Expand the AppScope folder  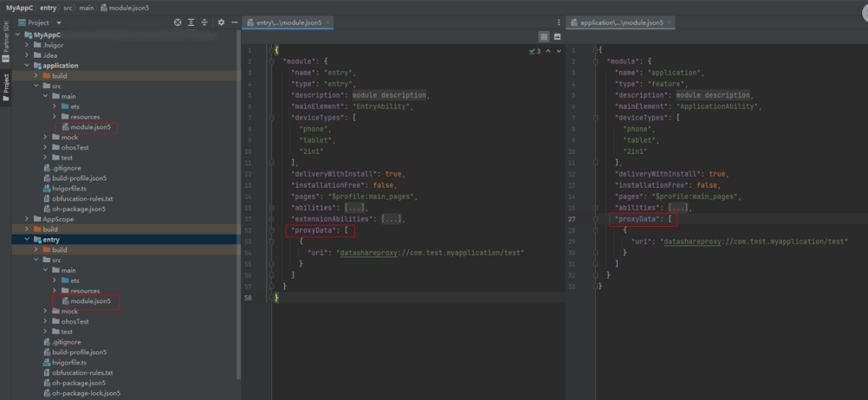[27, 218]
